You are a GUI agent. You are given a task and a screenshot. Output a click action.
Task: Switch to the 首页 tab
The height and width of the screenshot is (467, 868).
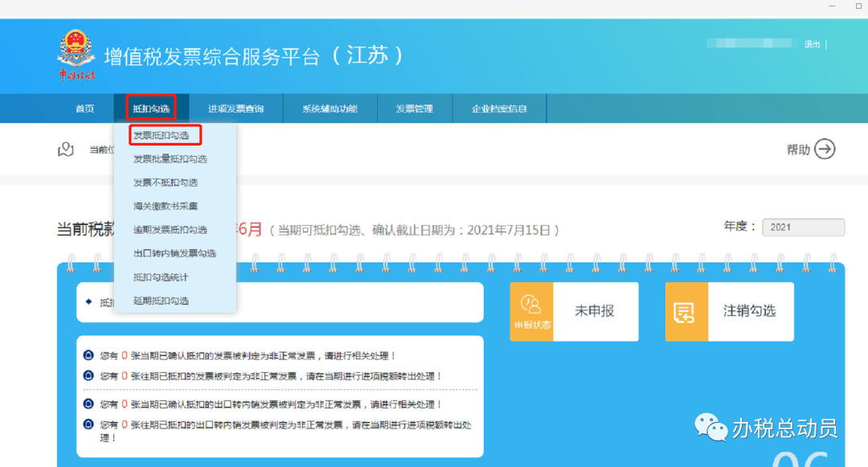point(84,108)
